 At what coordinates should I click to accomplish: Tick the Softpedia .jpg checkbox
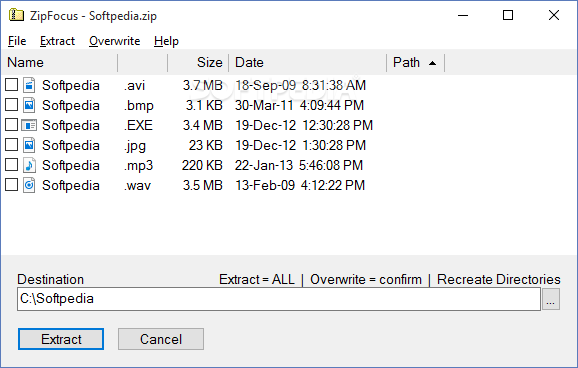coord(11,145)
